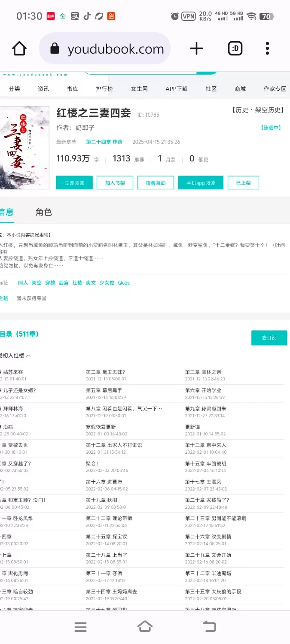Click the 投票互动 button
This screenshot has width=290, height=644.
coord(156,182)
